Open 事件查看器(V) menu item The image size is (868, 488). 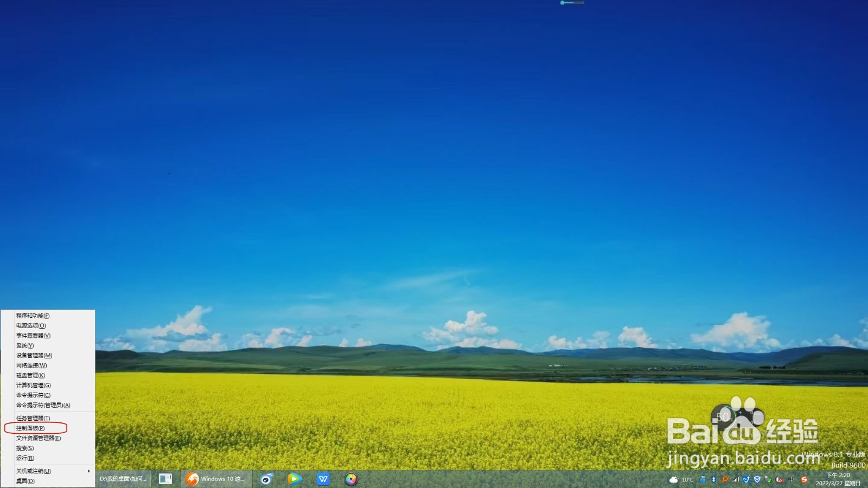[48, 336]
